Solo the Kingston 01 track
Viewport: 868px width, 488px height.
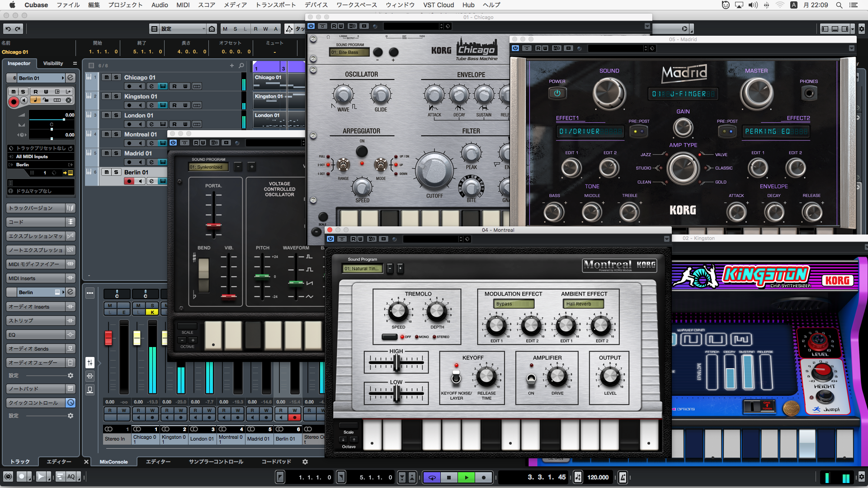(x=116, y=96)
